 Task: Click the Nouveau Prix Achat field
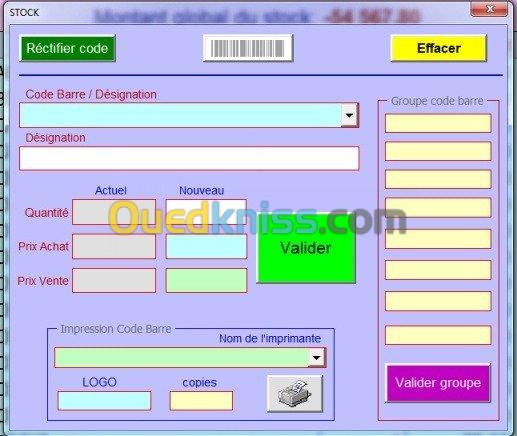pyautogui.click(x=206, y=246)
